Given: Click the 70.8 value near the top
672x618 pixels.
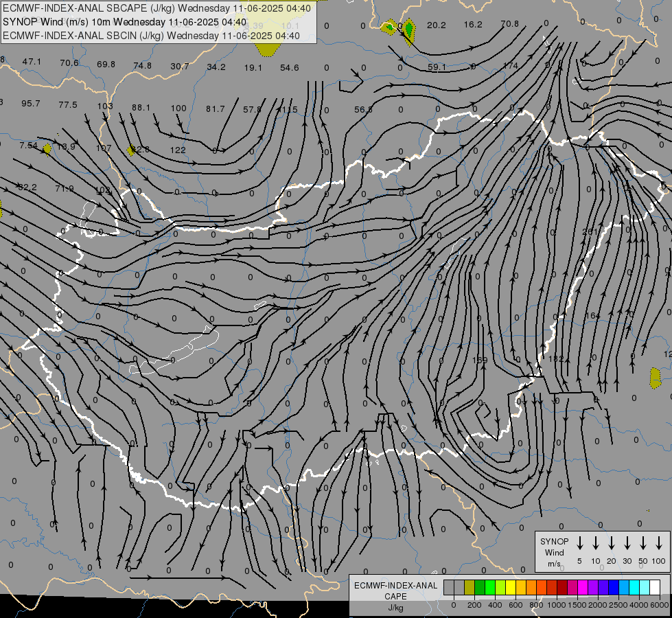Looking at the screenshot, I should [x=509, y=24].
